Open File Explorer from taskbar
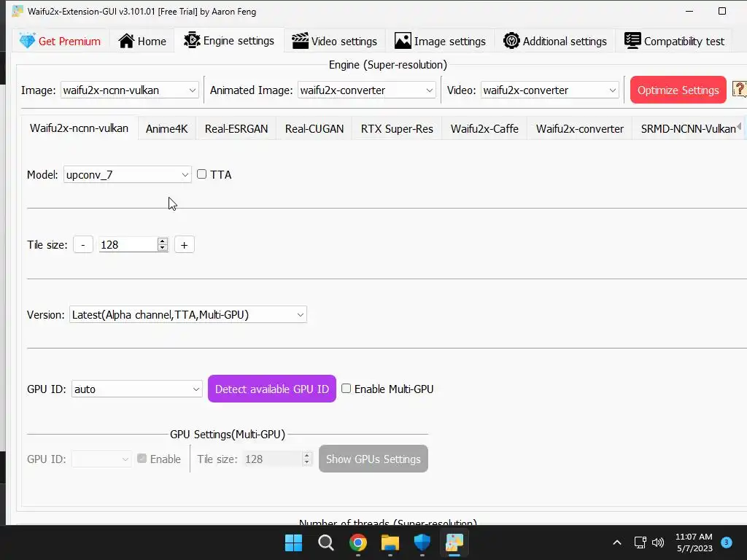This screenshot has width=747, height=560. [x=390, y=542]
